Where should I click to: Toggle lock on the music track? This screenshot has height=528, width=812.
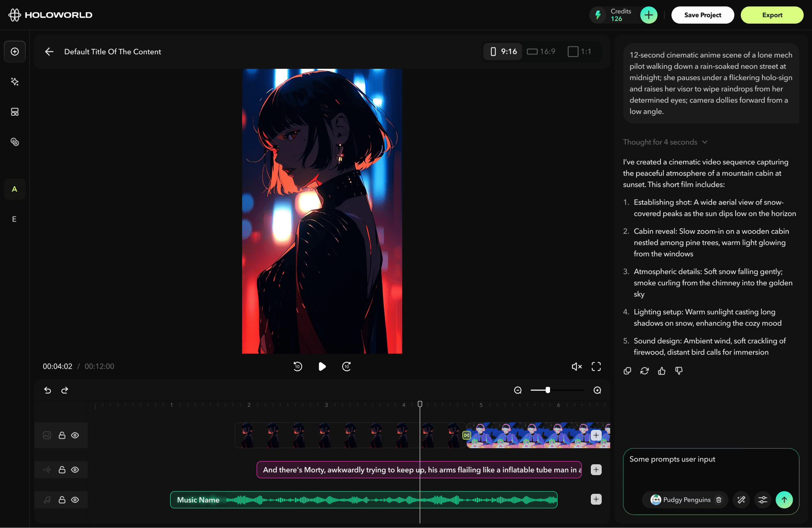tap(62, 500)
